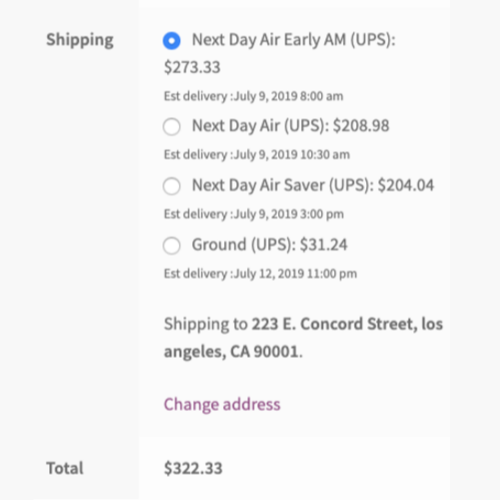Select Next Day Air Early AM radio button
This screenshot has height=500, width=500.
172,41
